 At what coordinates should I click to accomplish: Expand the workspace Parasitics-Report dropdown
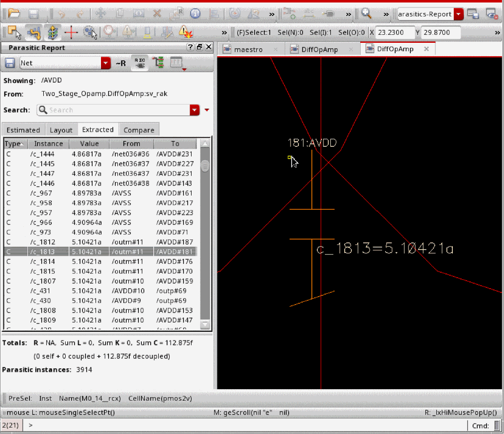tap(458, 14)
